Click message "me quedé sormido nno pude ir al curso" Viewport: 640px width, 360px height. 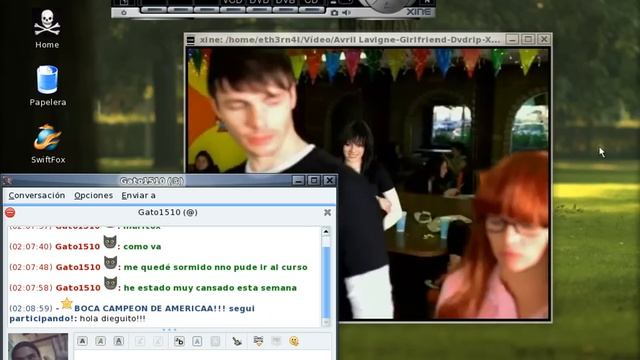tap(216, 267)
